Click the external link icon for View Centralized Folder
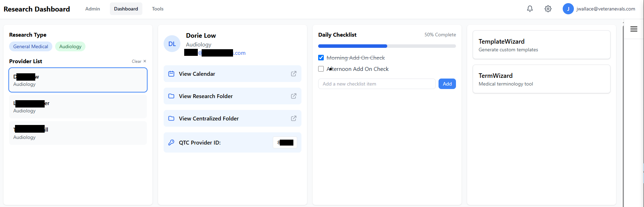Screen dimensions: 644x207 pyautogui.click(x=293, y=118)
